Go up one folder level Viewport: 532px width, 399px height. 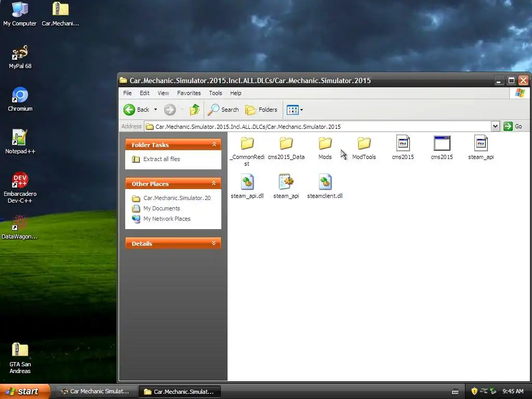click(x=194, y=110)
